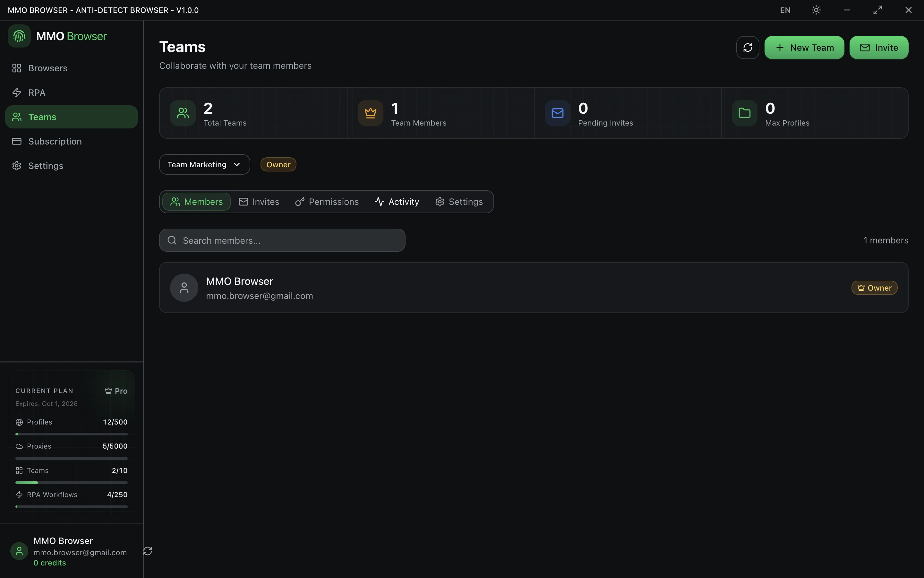Image resolution: width=924 pixels, height=578 pixels.
Task: Select Teams in the sidebar
Action: pyautogui.click(x=72, y=117)
